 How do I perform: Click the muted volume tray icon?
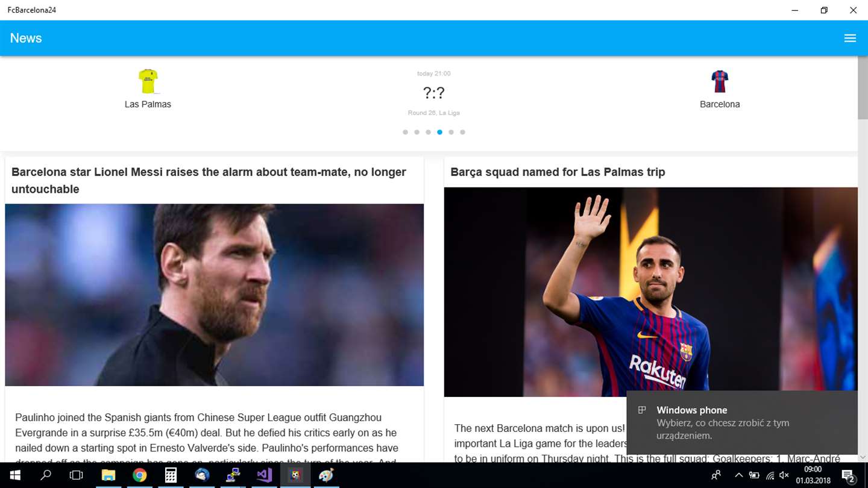coord(784,475)
